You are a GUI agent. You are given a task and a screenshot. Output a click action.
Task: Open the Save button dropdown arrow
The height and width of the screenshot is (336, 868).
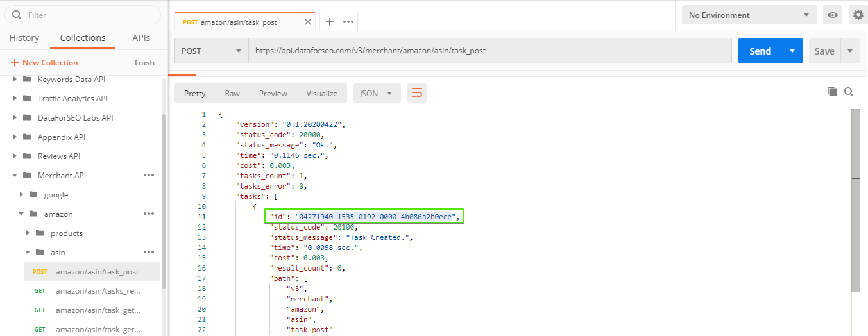850,51
